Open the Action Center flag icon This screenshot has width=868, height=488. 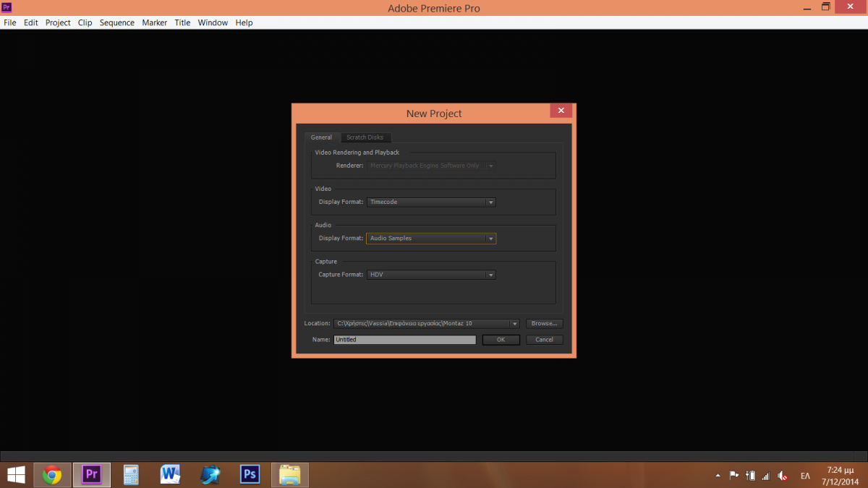[x=733, y=476]
